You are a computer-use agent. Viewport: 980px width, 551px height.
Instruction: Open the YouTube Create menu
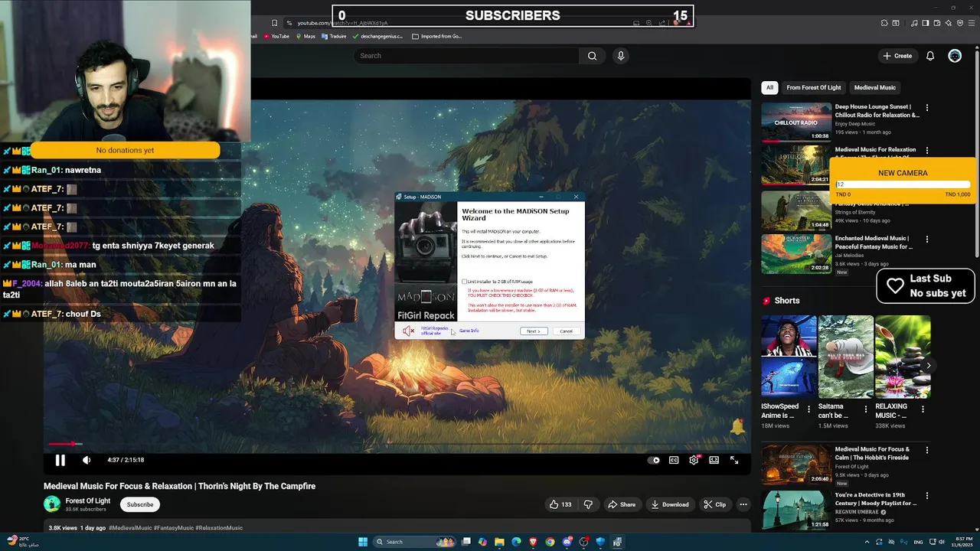pyautogui.click(x=897, y=56)
